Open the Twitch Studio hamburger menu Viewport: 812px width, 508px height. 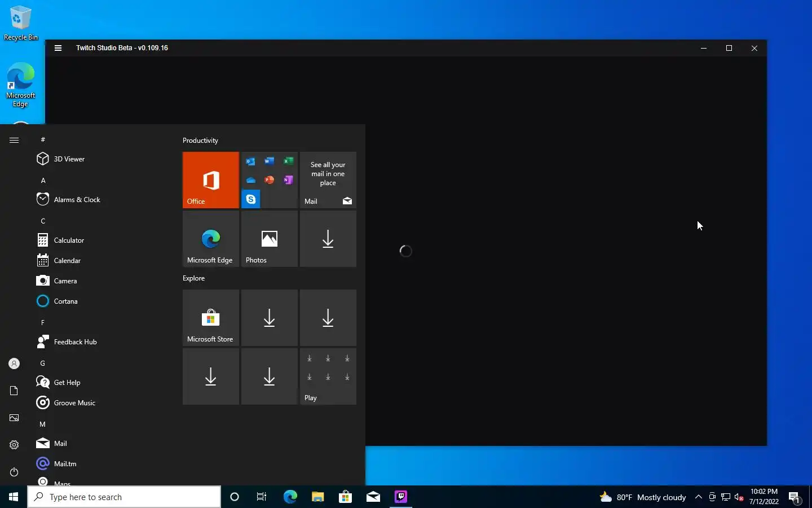point(58,48)
